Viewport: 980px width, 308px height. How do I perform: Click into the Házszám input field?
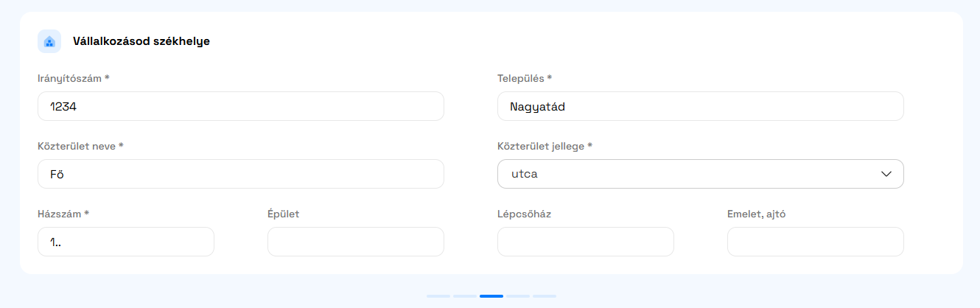[x=125, y=242]
